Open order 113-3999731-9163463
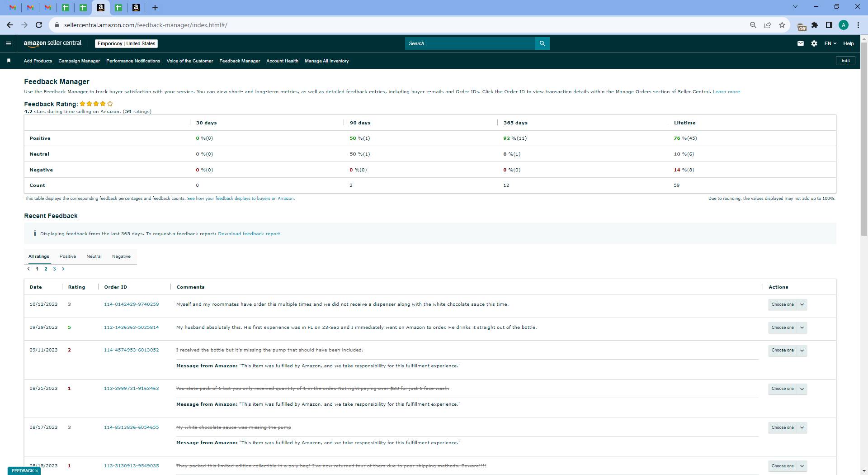 tap(132, 389)
